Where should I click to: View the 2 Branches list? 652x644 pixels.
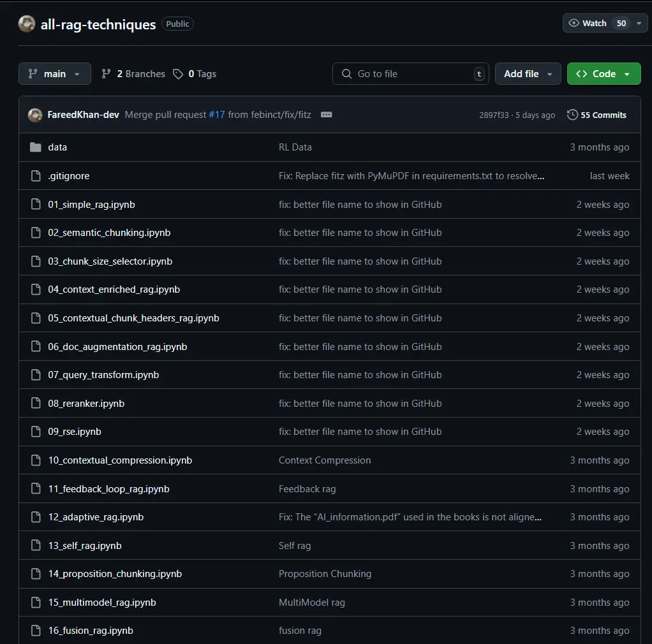[134, 74]
